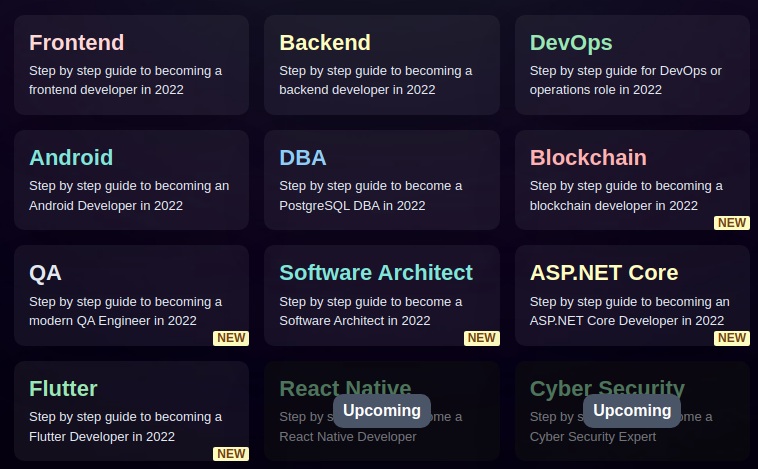Open the Software Architect roadmap card
758x469 pixels.
click(x=382, y=295)
